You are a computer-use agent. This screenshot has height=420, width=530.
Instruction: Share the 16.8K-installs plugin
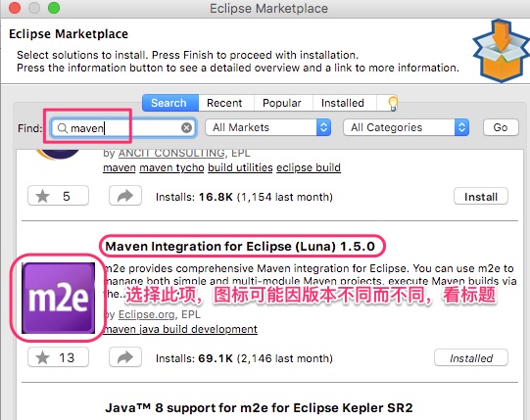[x=125, y=196]
